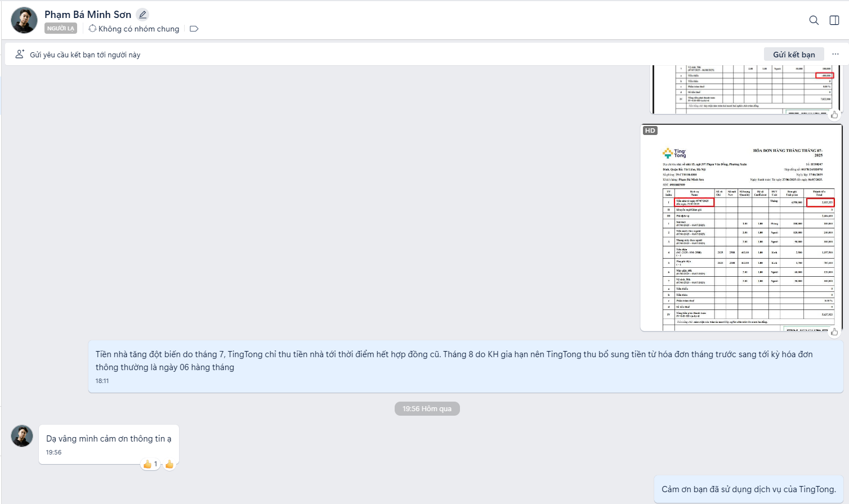Click the "Cảm ơn bạn đã sử dụng" message
Viewport: 849px width, 504px height.
click(x=748, y=489)
